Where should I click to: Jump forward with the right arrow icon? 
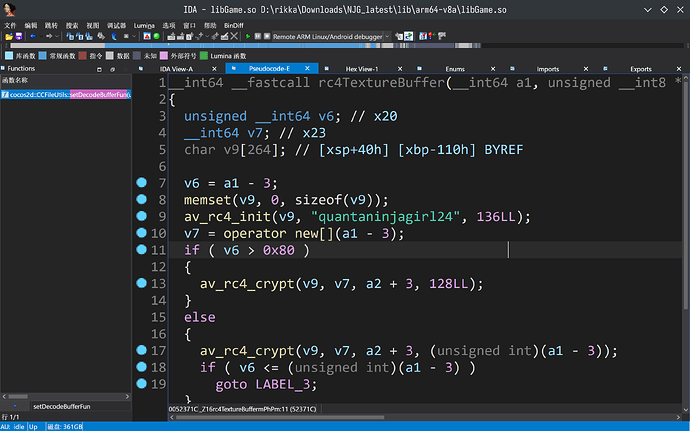tap(49, 36)
